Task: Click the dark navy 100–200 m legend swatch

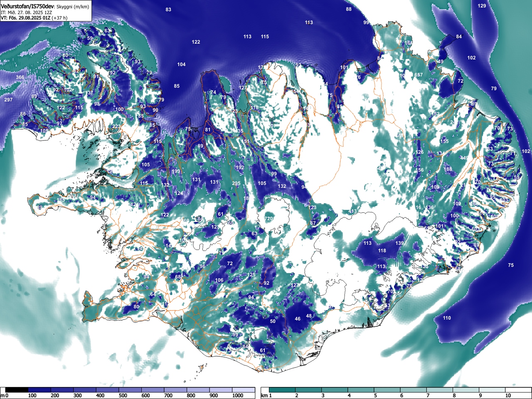Action: coord(39,390)
